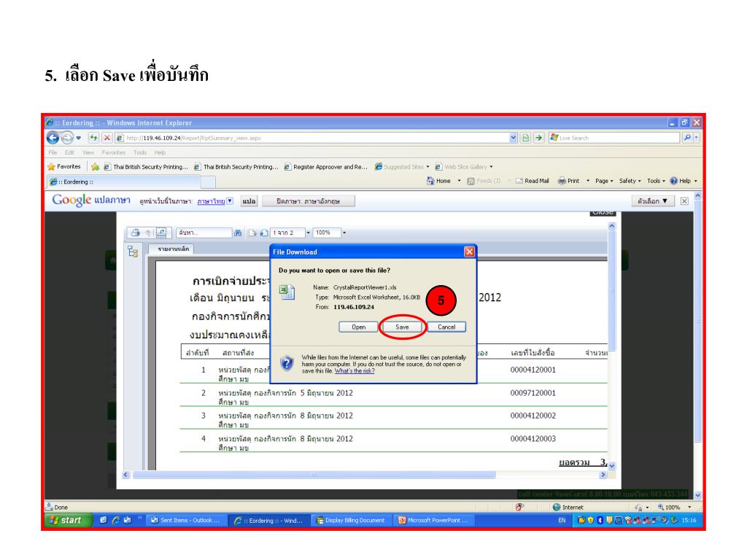Click the Live Search magnifier icon
Image resolution: width=747 pixels, height=560 pixels.
[x=687, y=138]
